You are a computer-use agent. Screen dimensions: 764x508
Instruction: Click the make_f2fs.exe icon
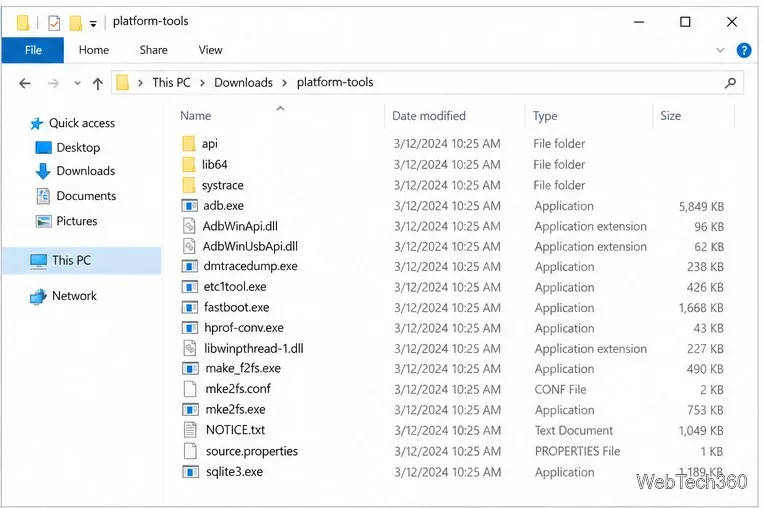190,369
